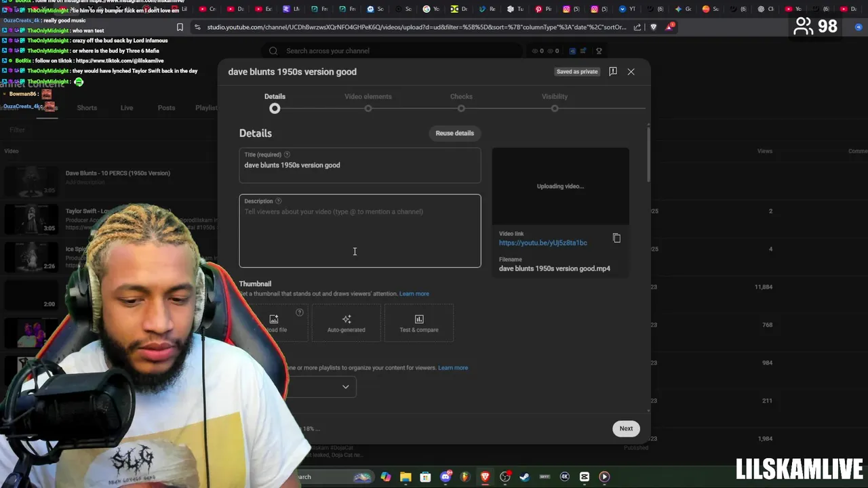This screenshot has height=488, width=868.
Task: Open Discord from the taskbar
Action: (446, 476)
